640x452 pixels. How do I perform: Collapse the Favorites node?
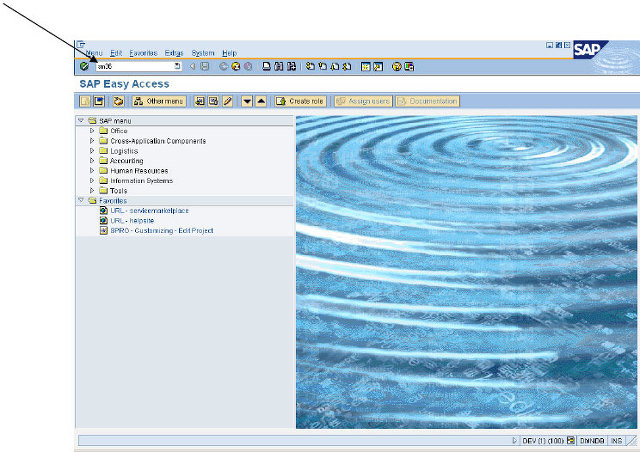81,200
